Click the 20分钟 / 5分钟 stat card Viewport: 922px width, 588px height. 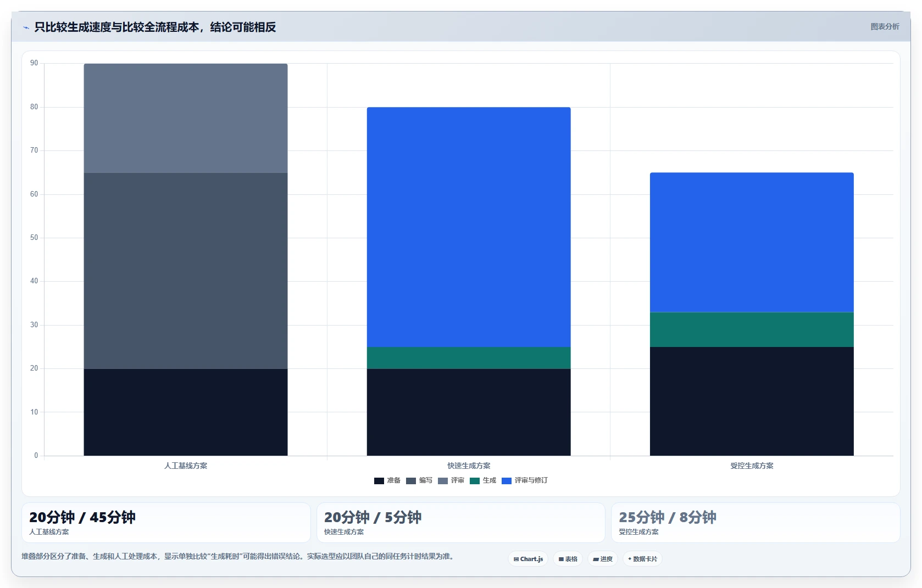[460, 523]
